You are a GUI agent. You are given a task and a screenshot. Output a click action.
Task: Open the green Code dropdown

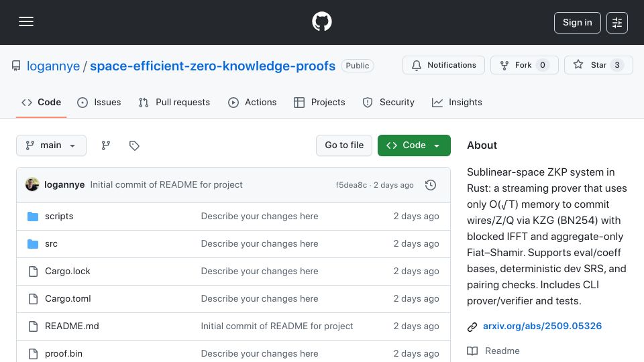414,145
